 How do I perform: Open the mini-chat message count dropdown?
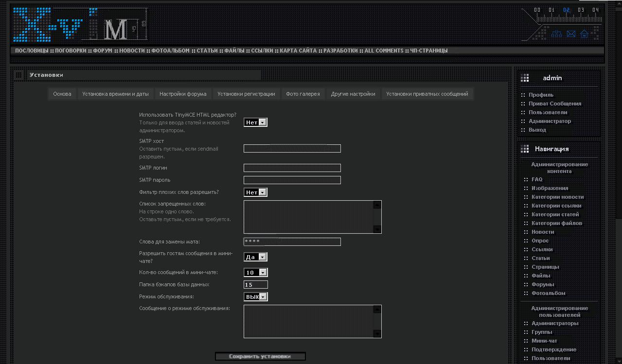(x=255, y=273)
